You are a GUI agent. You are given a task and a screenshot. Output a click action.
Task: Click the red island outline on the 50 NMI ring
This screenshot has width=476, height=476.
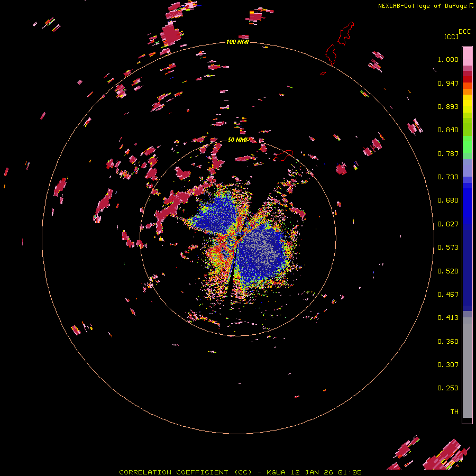click(283, 155)
